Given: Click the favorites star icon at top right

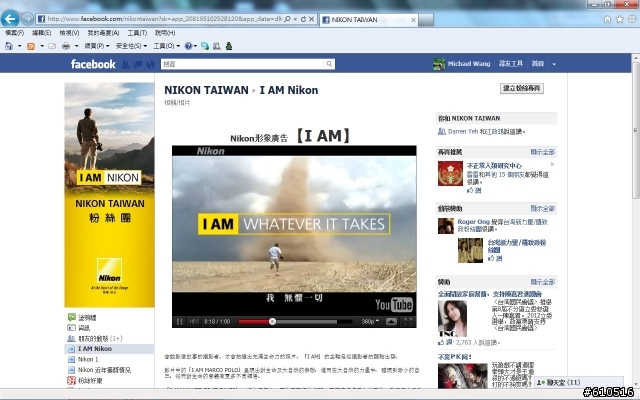Looking at the screenshot, I should point(620,19).
